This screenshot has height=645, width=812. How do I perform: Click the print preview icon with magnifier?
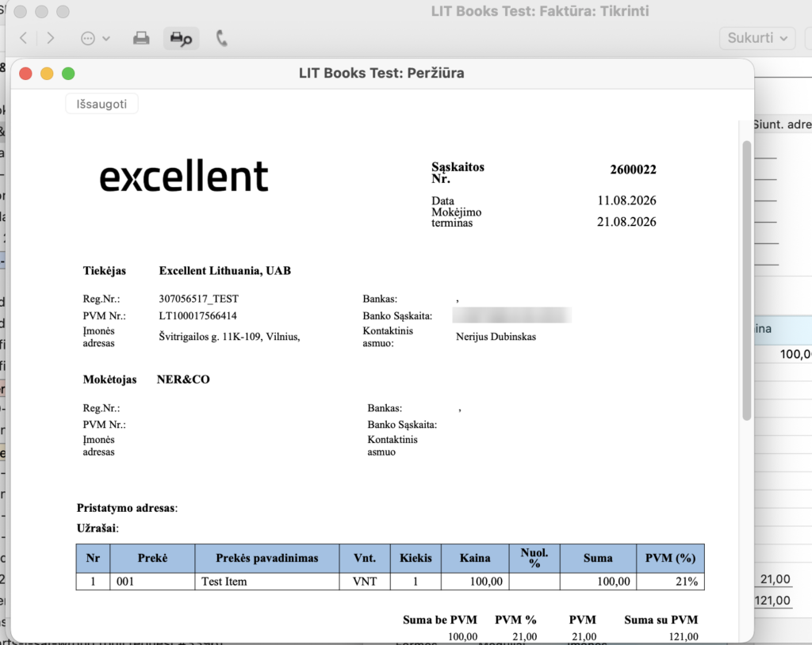[182, 38]
